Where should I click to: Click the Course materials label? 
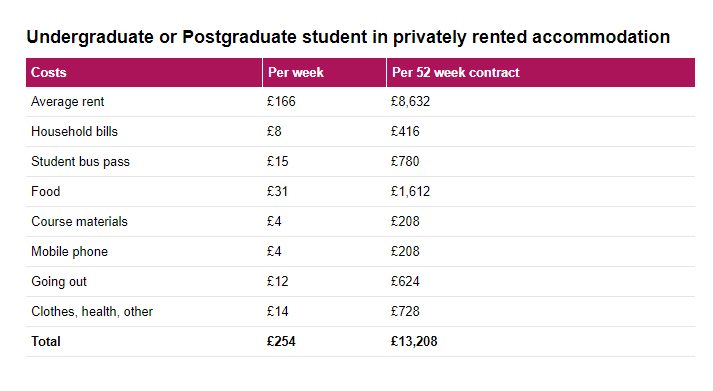(x=79, y=221)
